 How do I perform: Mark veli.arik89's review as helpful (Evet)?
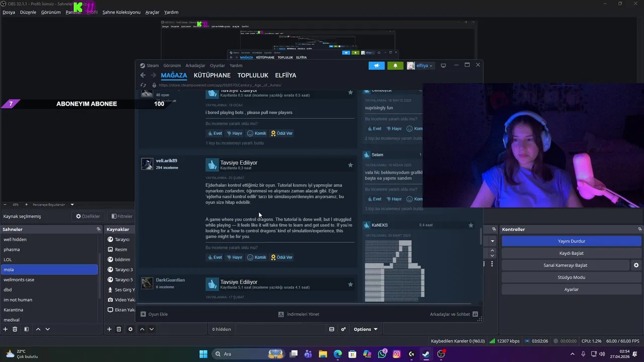[x=215, y=257]
